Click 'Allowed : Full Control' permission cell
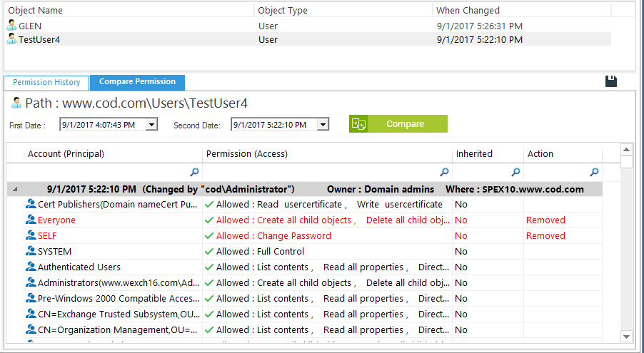 coord(261,251)
